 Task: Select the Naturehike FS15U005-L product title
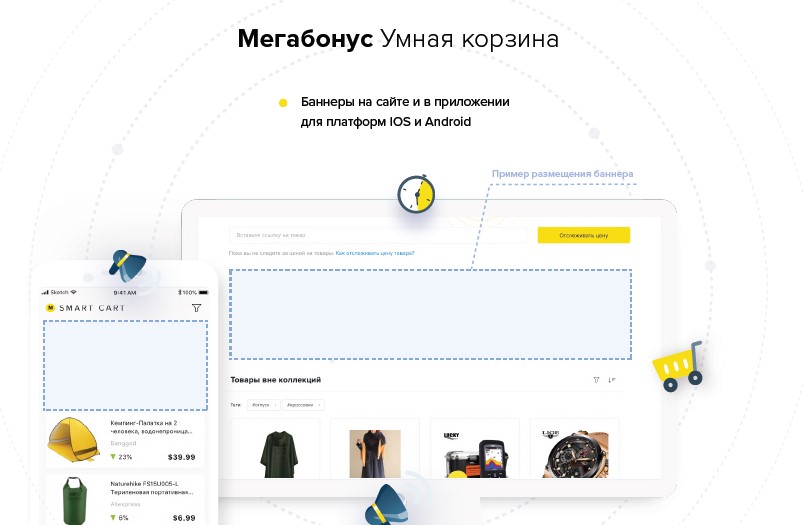[x=152, y=488]
